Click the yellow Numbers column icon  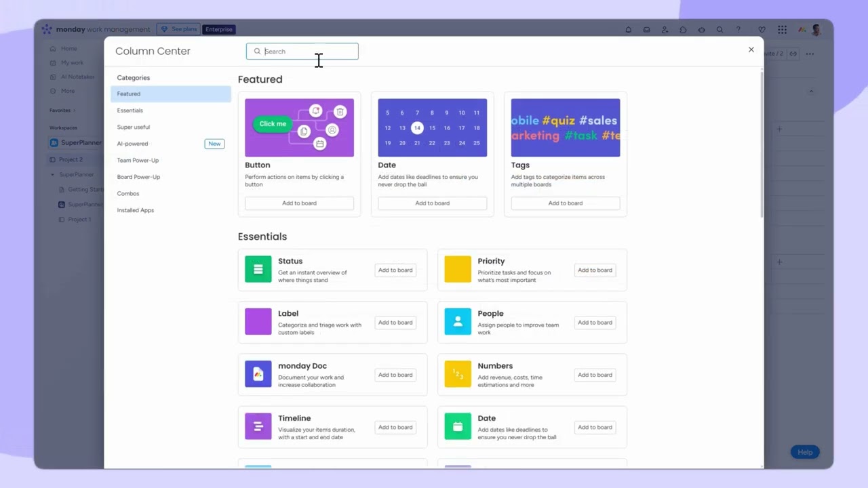(x=458, y=374)
